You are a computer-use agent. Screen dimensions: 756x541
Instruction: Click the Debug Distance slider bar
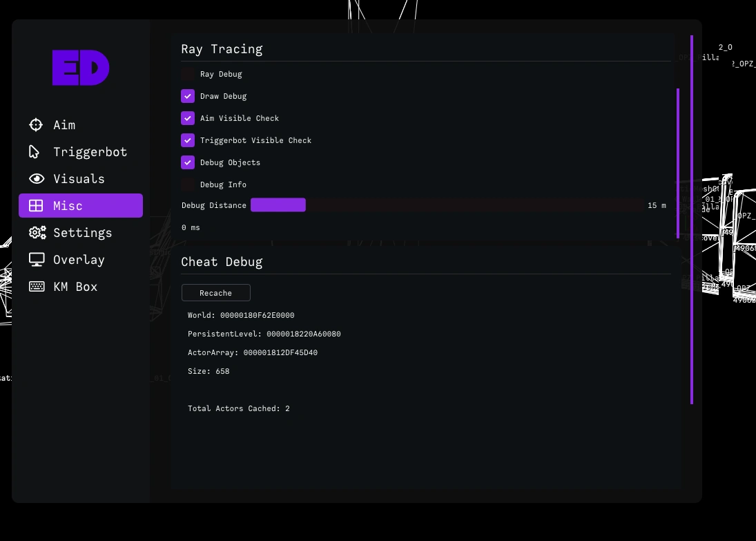pyautogui.click(x=447, y=205)
